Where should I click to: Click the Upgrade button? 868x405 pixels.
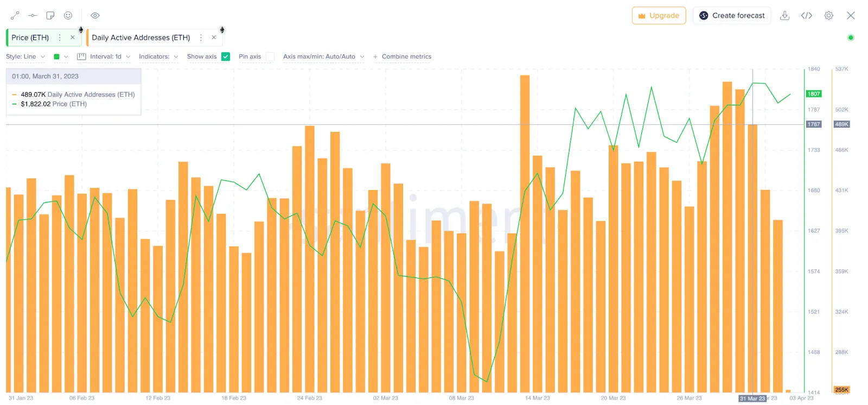tap(659, 16)
